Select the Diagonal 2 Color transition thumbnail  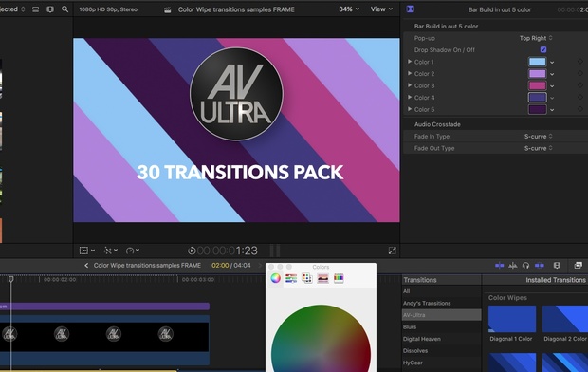coord(565,319)
